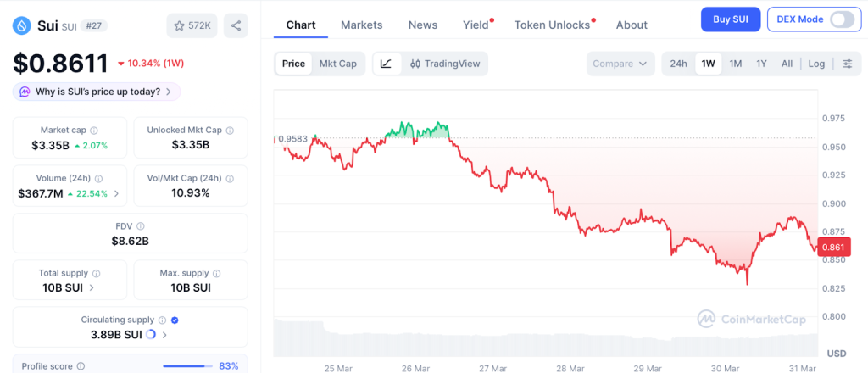Add Sui to watchlist with star button
Screen dimensions: 868x373
click(x=192, y=25)
